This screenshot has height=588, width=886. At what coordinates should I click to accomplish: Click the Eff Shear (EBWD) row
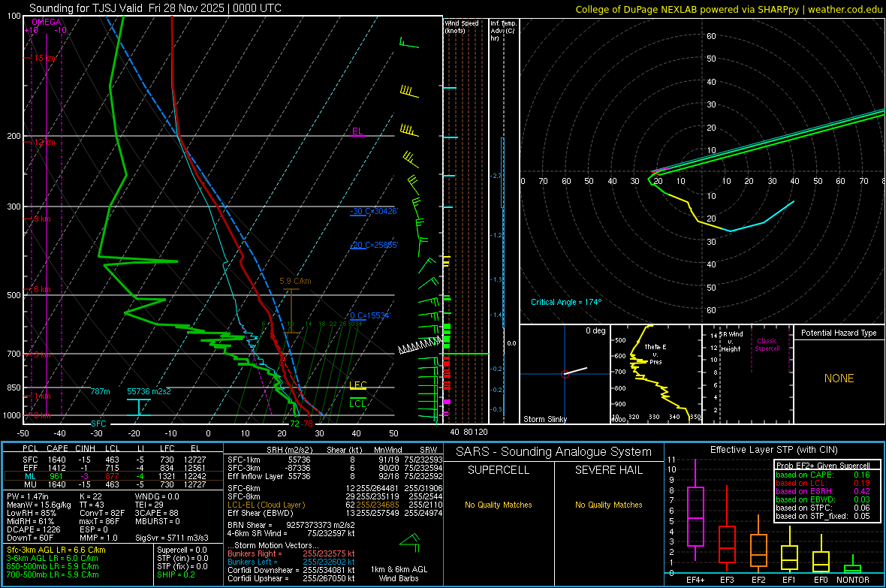(x=335, y=513)
